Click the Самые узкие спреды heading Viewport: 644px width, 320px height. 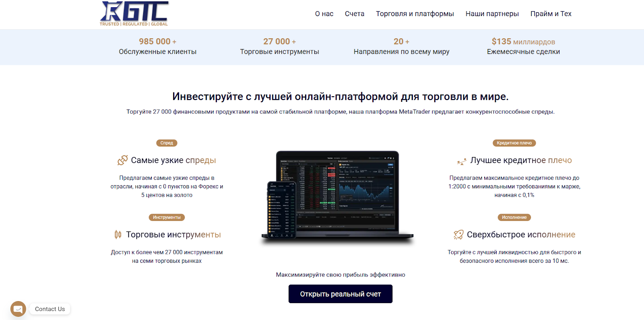[x=173, y=160]
